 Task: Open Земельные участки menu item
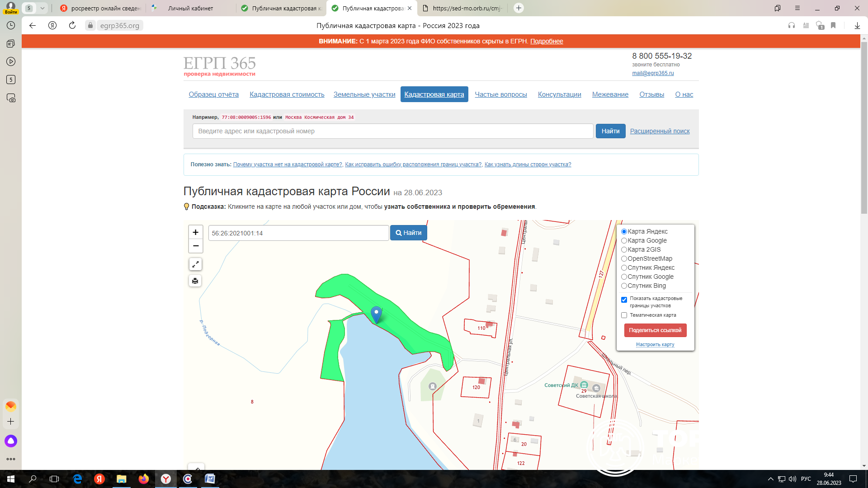coord(364,94)
